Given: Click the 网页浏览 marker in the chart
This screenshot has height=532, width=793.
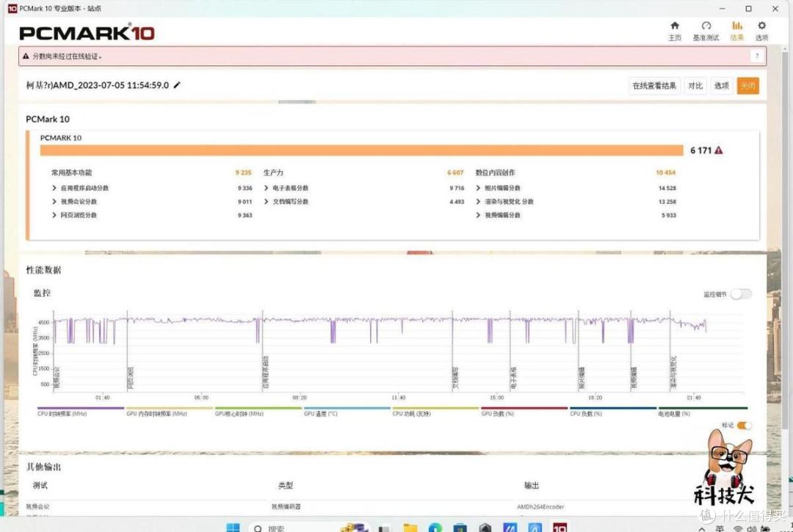Looking at the screenshot, I should (x=131, y=378).
